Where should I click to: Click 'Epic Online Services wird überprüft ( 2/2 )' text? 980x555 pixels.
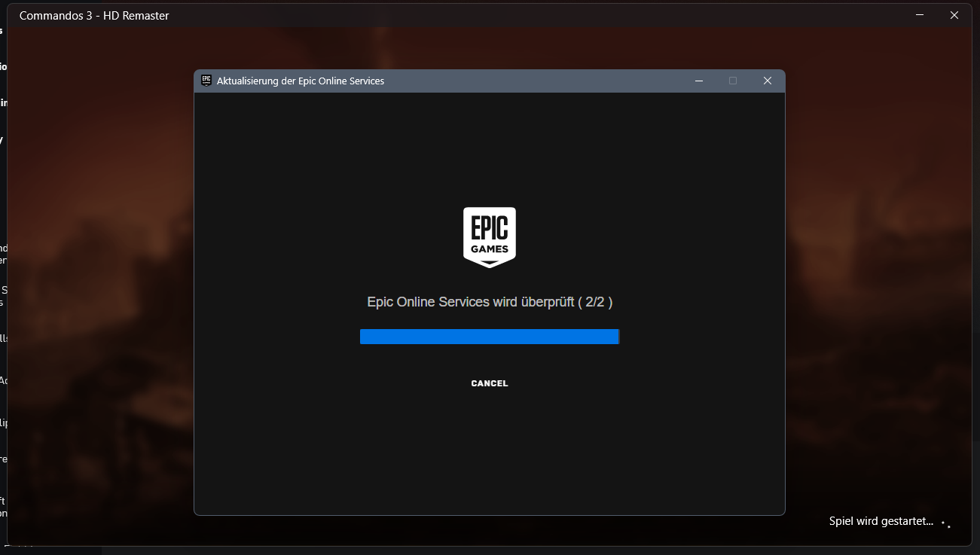(490, 302)
